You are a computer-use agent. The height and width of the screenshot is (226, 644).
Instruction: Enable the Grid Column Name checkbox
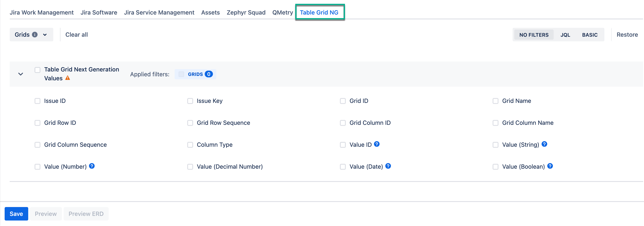click(x=495, y=123)
